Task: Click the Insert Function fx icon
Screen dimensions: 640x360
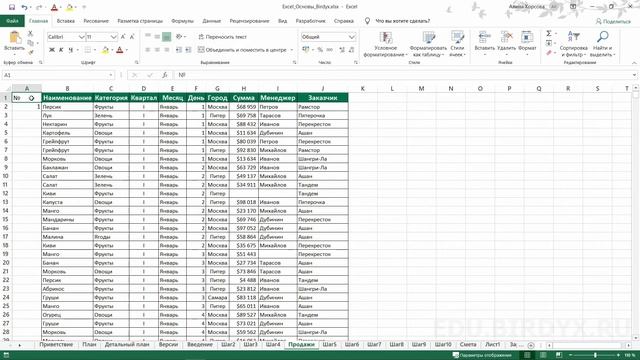Action: click(164, 75)
